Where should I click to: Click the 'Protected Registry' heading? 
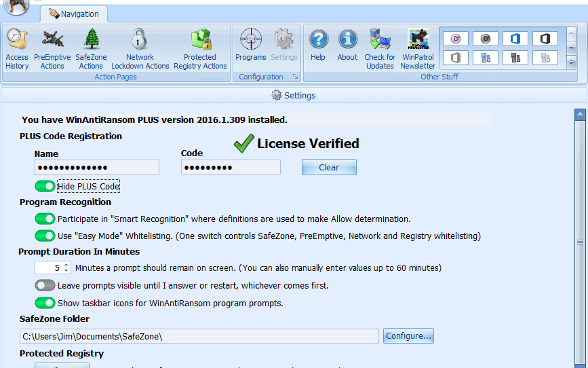click(62, 353)
